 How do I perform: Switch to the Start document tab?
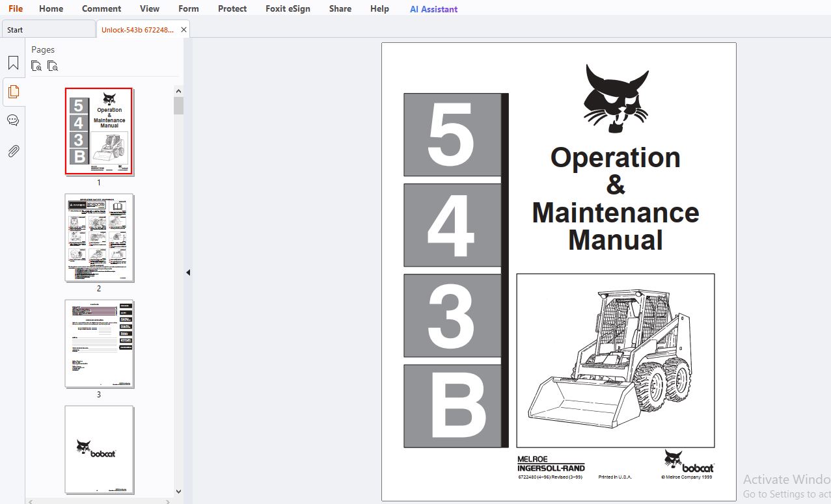pyautogui.click(x=48, y=29)
